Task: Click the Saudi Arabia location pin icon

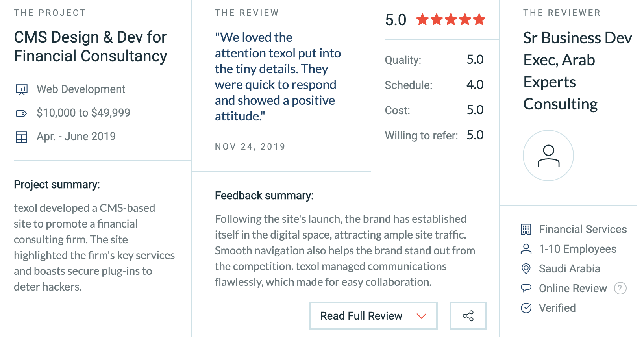Action: [x=526, y=268]
